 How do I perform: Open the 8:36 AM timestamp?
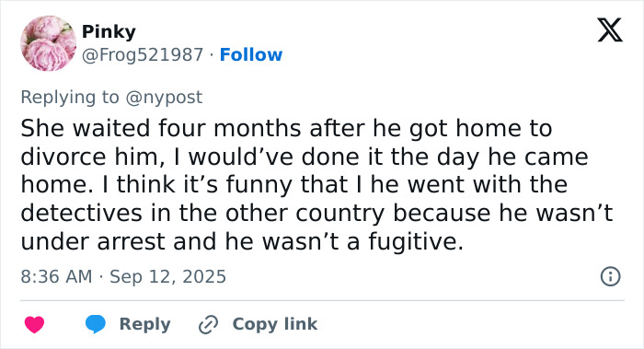point(56,276)
